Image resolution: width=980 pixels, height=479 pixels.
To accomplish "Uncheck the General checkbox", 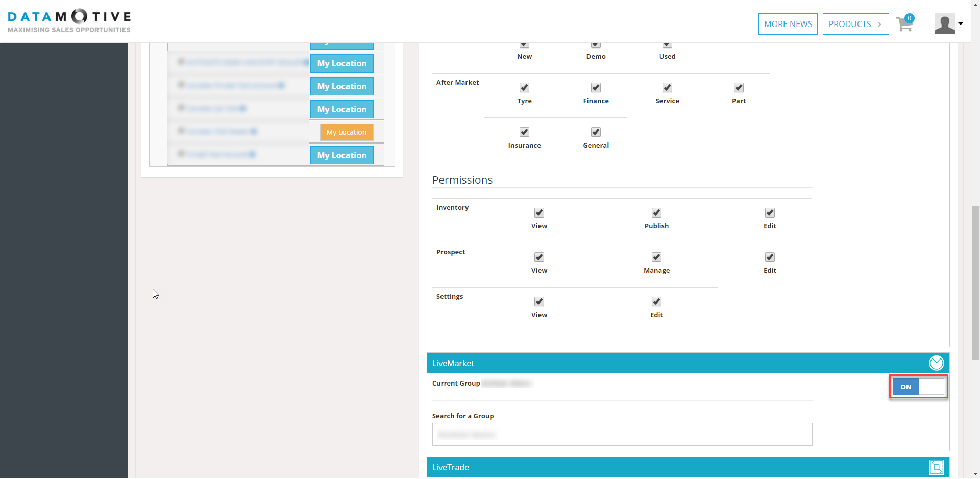I will pyautogui.click(x=596, y=132).
